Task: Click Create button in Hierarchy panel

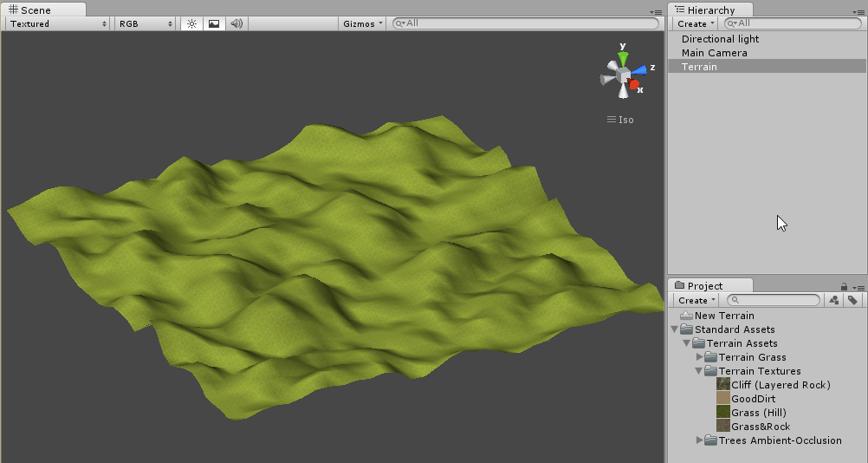Action: coord(696,23)
